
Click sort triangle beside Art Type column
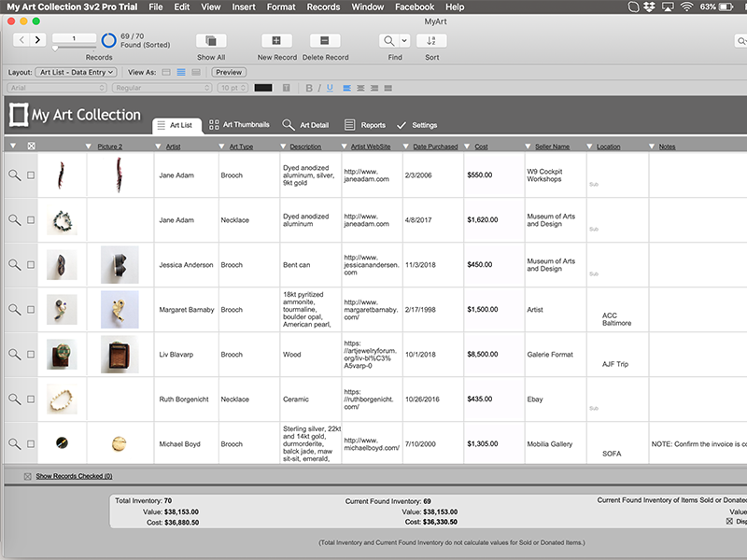(221, 147)
